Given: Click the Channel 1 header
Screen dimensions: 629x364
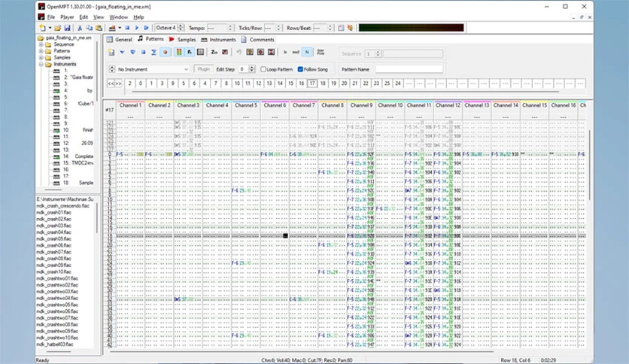Looking at the screenshot, I should point(130,105).
